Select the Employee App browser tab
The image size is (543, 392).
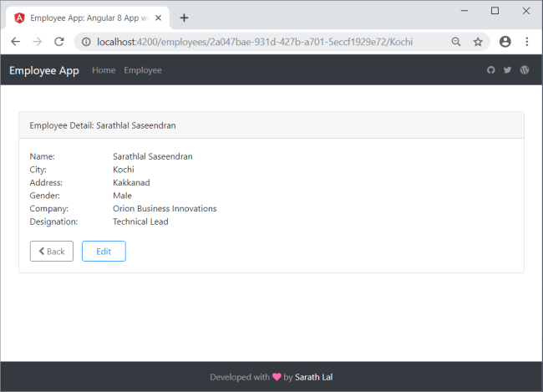coord(88,18)
